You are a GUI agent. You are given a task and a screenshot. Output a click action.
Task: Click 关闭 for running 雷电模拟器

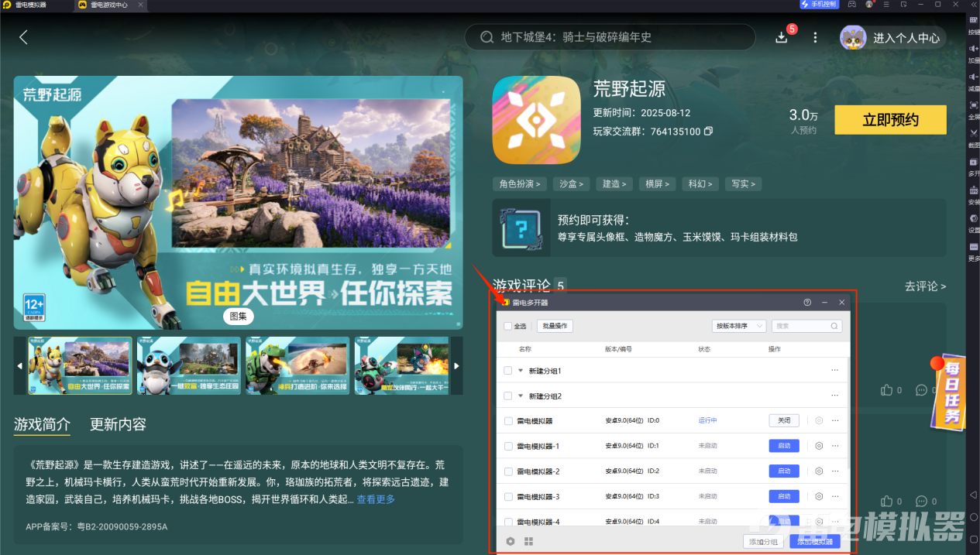tap(784, 421)
